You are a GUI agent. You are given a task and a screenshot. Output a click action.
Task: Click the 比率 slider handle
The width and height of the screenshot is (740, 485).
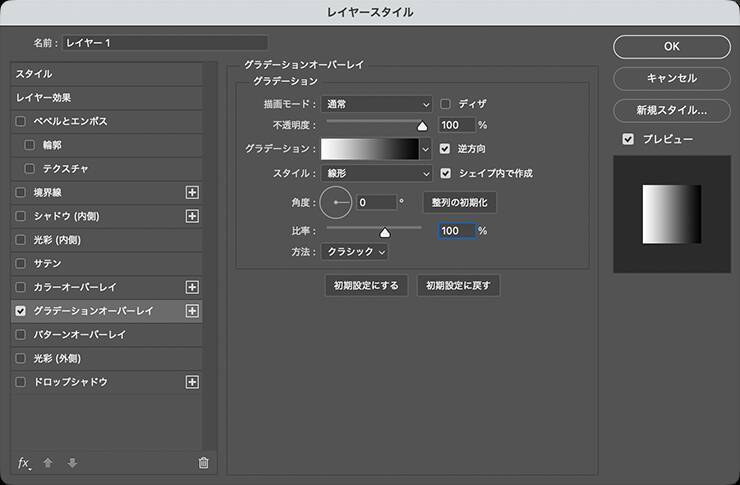coord(385,232)
